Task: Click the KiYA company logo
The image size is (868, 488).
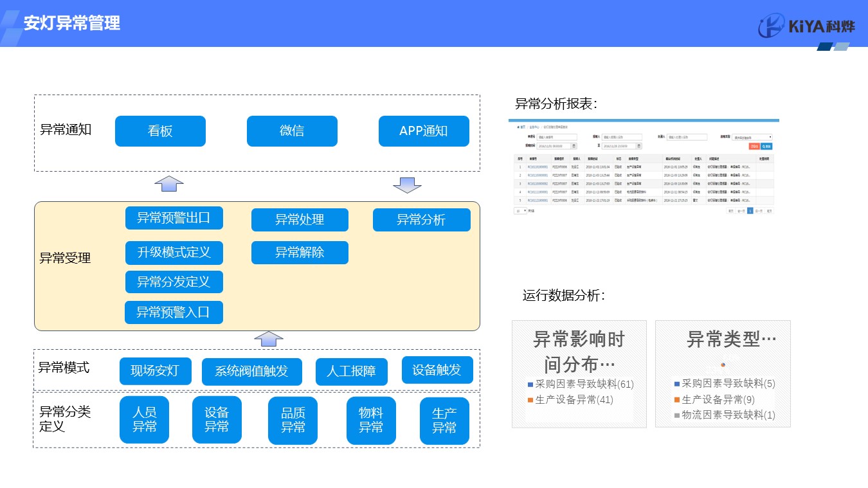Action: [806, 26]
